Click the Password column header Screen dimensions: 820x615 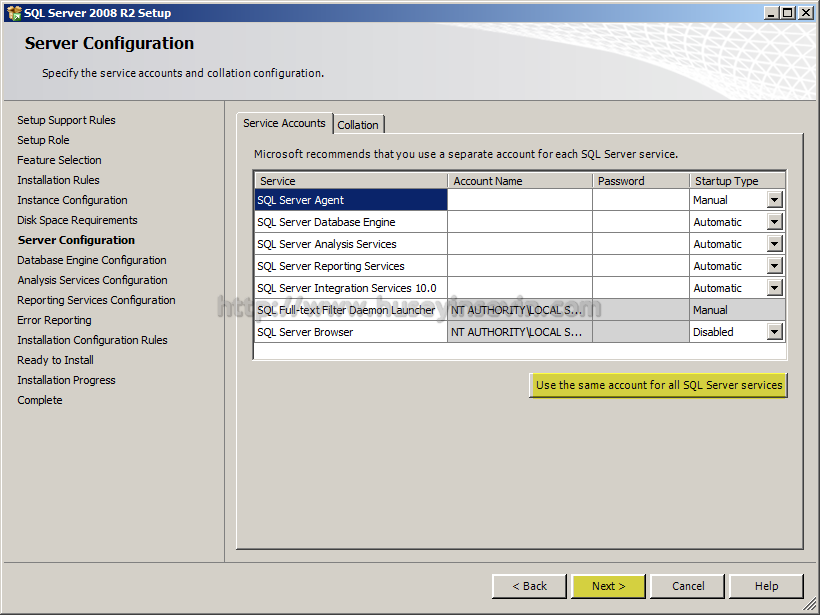click(641, 181)
